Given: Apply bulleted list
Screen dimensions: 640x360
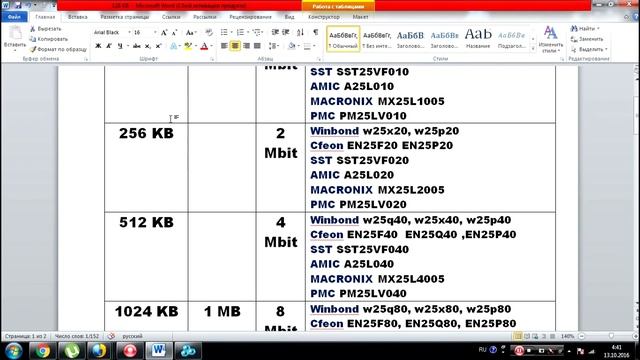Looking at the screenshot, I should click(224, 32).
